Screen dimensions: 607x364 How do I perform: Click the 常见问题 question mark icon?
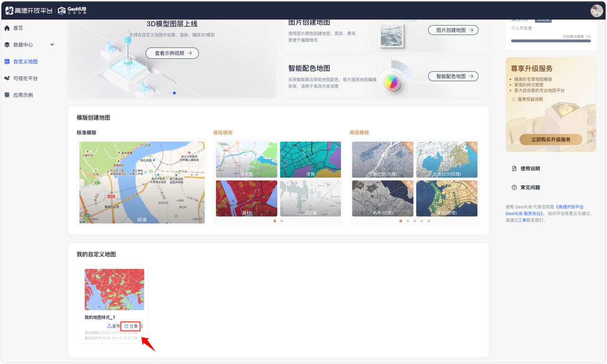(514, 188)
